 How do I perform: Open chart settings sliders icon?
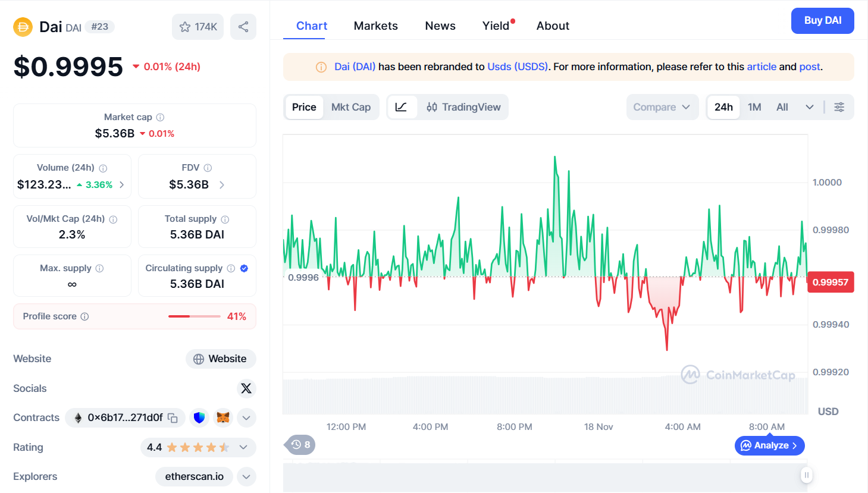pyautogui.click(x=839, y=107)
